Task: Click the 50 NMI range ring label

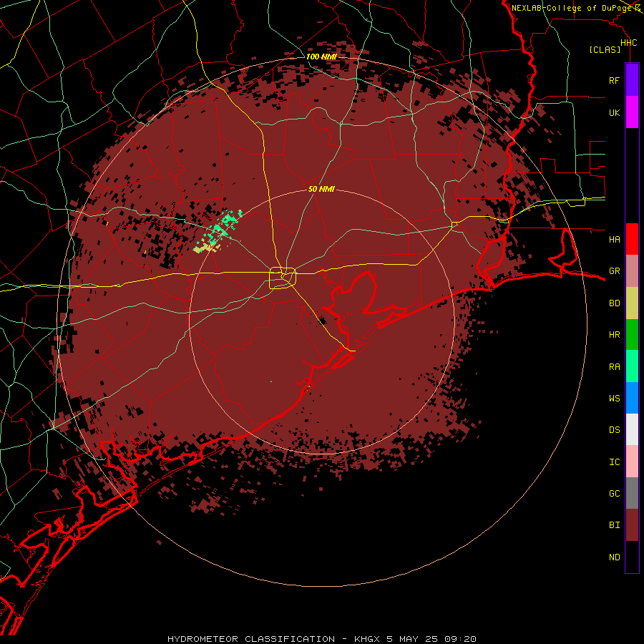Action: click(x=321, y=190)
